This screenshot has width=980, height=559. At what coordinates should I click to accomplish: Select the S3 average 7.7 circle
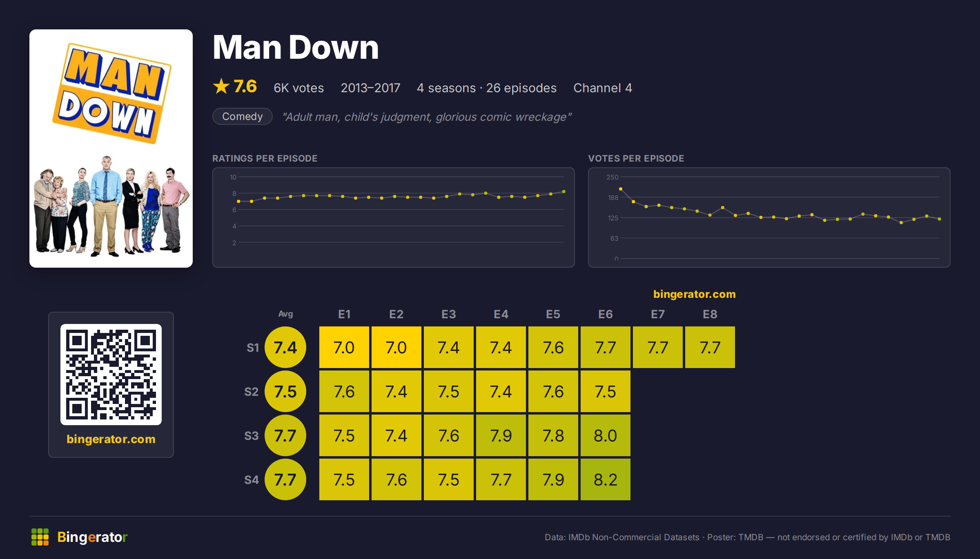pos(285,435)
